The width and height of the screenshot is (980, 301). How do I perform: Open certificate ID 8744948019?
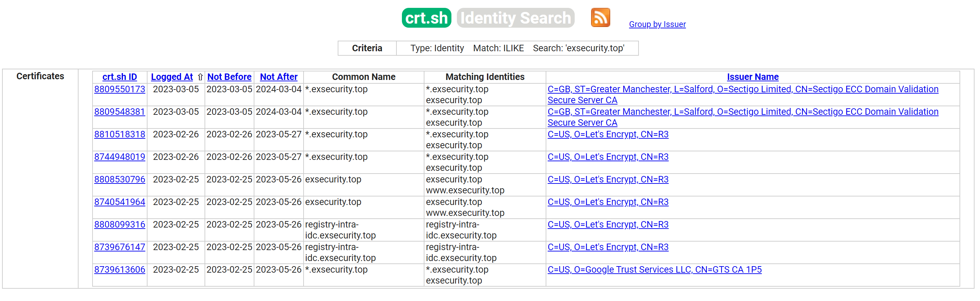120,156
